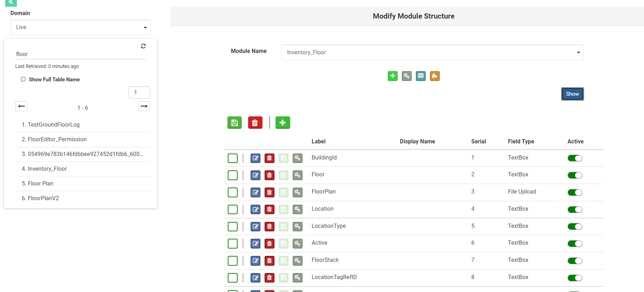Click the teal table grid icon
Screen dimensions: 644x292
click(421, 76)
